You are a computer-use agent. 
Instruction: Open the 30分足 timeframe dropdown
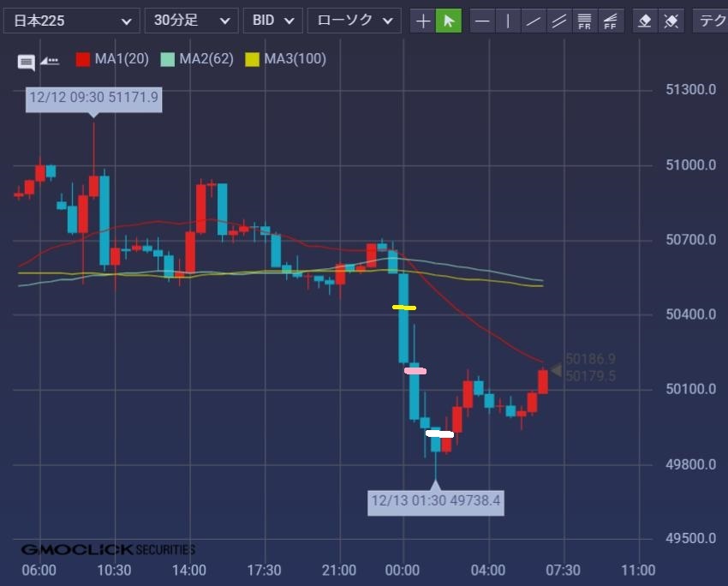point(191,21)
